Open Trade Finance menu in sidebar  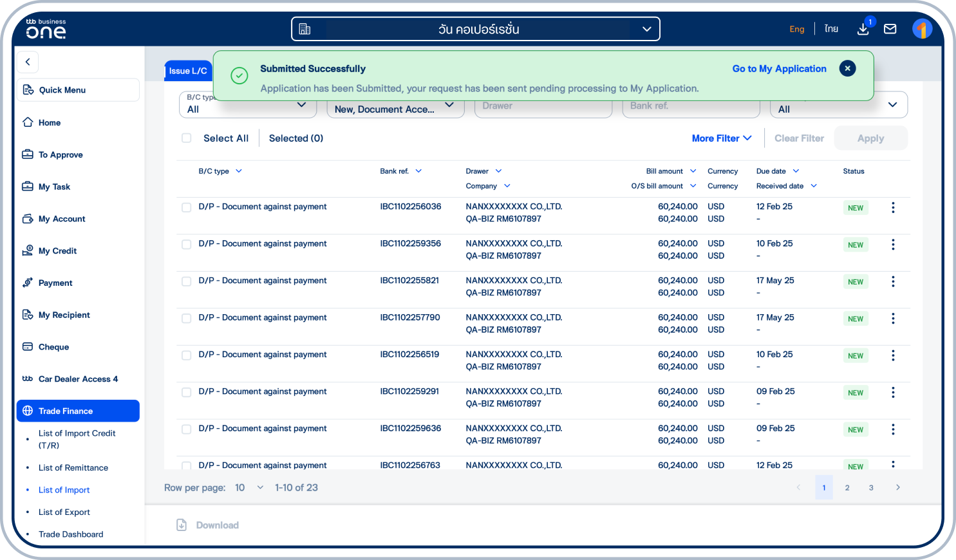(x=78, y=411)
